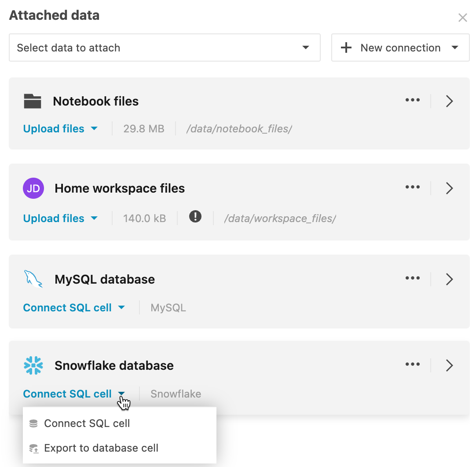Click the warning icon next to 140.0 kB
476x467 pixels.
(x=195, y=216)
